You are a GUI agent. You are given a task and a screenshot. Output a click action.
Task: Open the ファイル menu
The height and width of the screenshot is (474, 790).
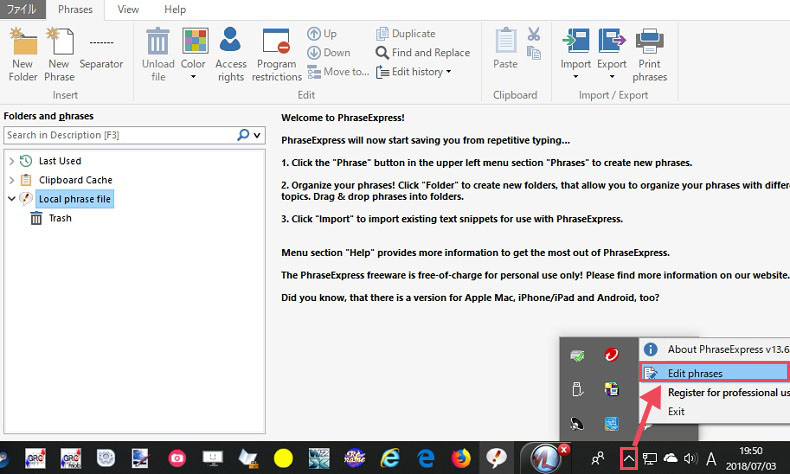pos(22,9)
